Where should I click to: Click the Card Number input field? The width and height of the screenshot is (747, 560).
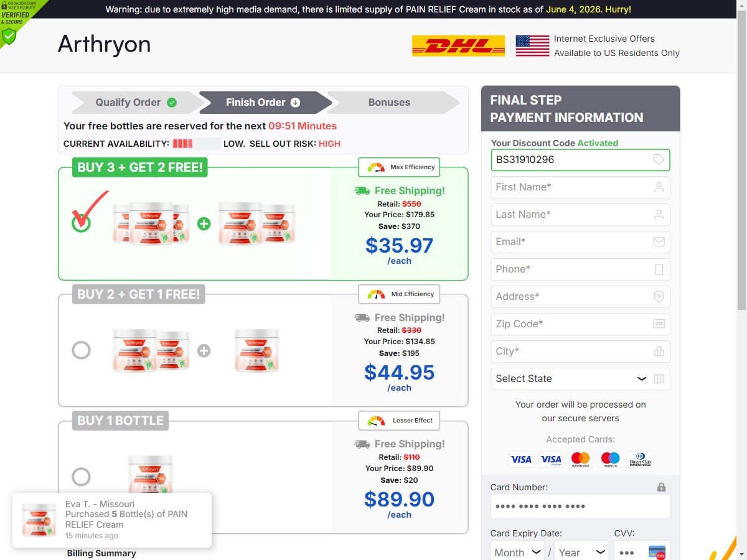coord(580,506)
